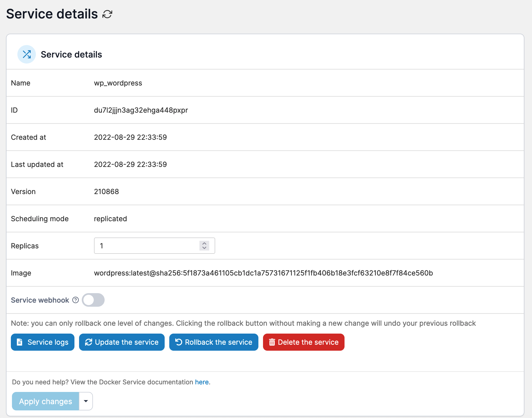This screenshot has width=532, height=418.
Task: Click the red Delete the service button
Action: click(303, 342)
